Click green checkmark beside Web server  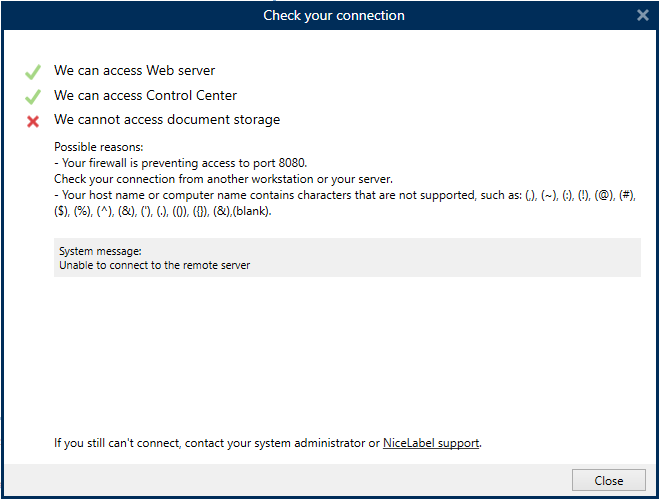(33, 72)
